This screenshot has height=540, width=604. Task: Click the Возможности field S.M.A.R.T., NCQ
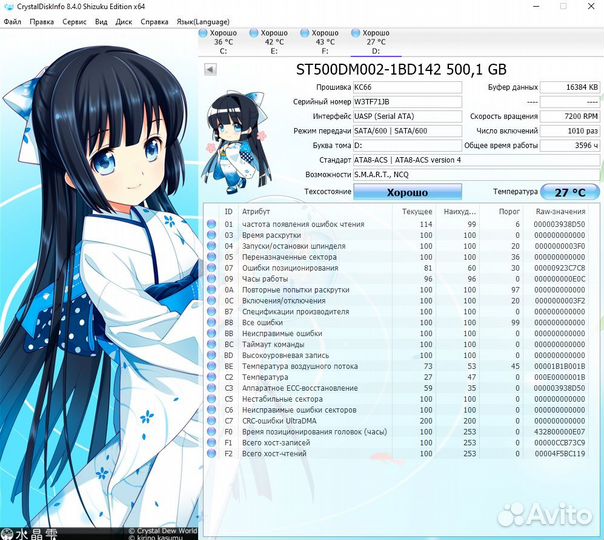coord(476,174)
